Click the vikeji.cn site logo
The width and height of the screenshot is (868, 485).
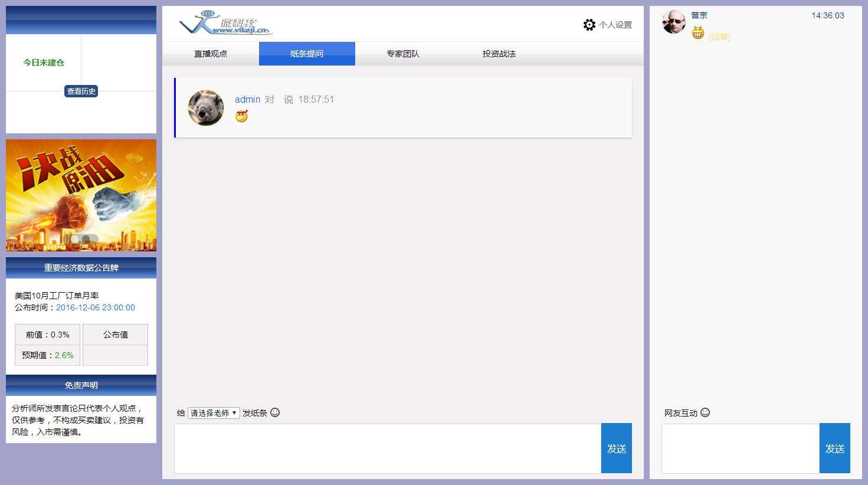225,24
